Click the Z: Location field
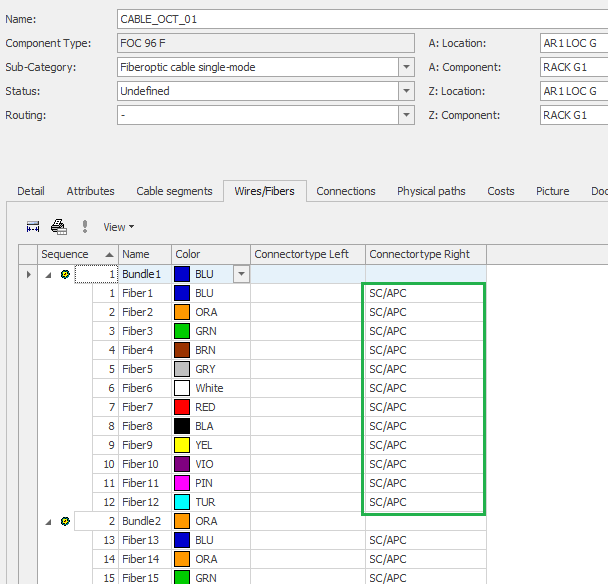 574,91
